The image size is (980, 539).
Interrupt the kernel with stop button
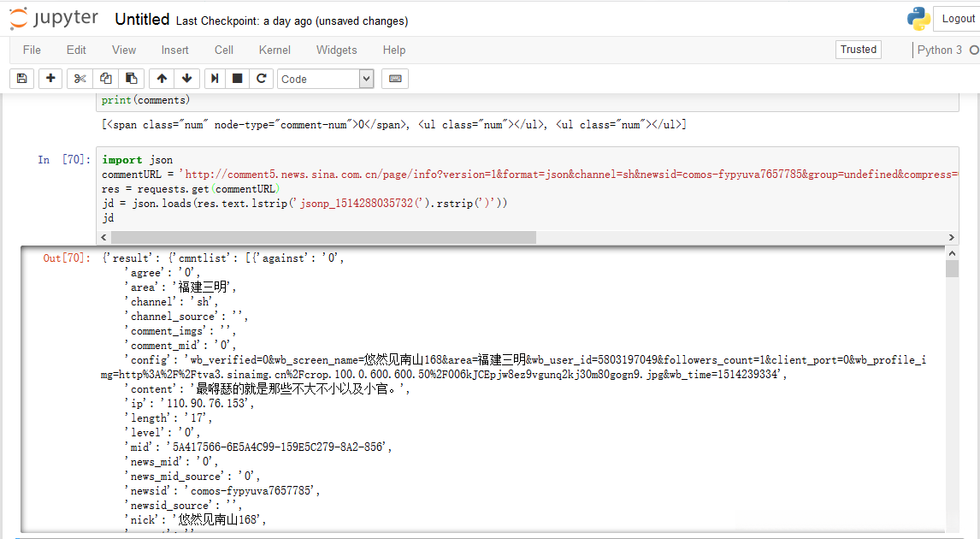click(238, 79)
